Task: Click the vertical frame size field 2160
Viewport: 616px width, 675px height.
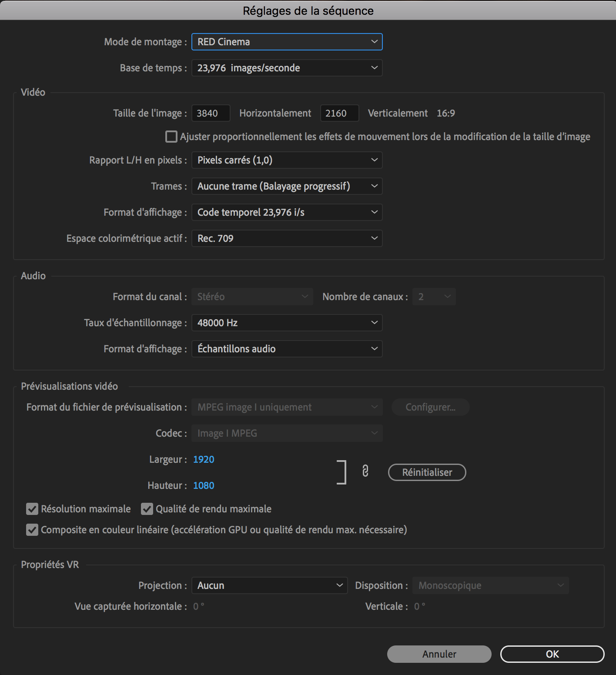Action: point(339,113)
